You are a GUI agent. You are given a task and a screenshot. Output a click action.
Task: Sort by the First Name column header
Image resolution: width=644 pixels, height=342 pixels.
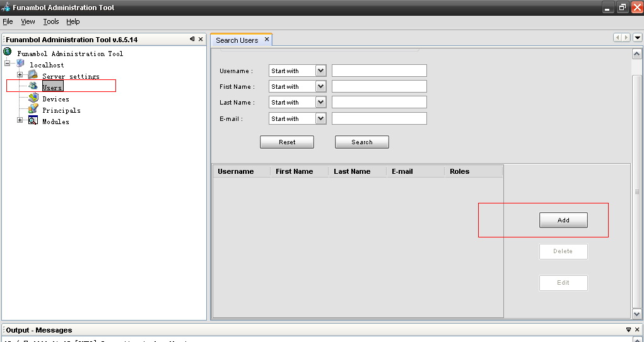(300, 171)
